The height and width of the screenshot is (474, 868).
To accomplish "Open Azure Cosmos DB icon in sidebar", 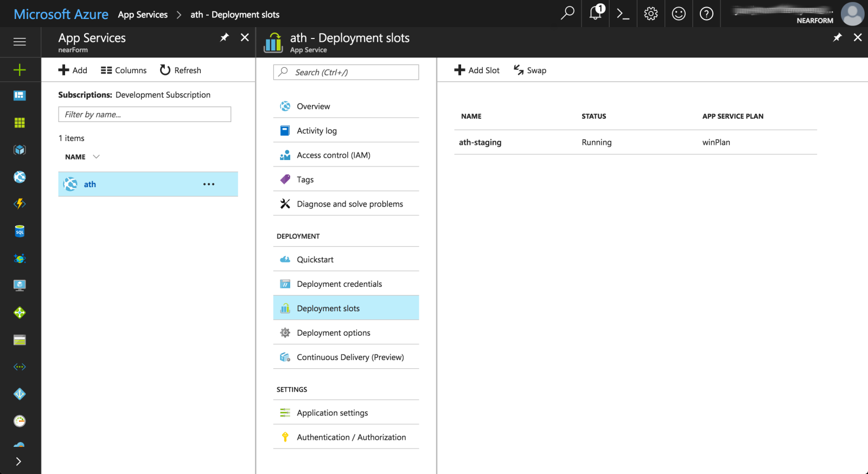I will (20, 258).
